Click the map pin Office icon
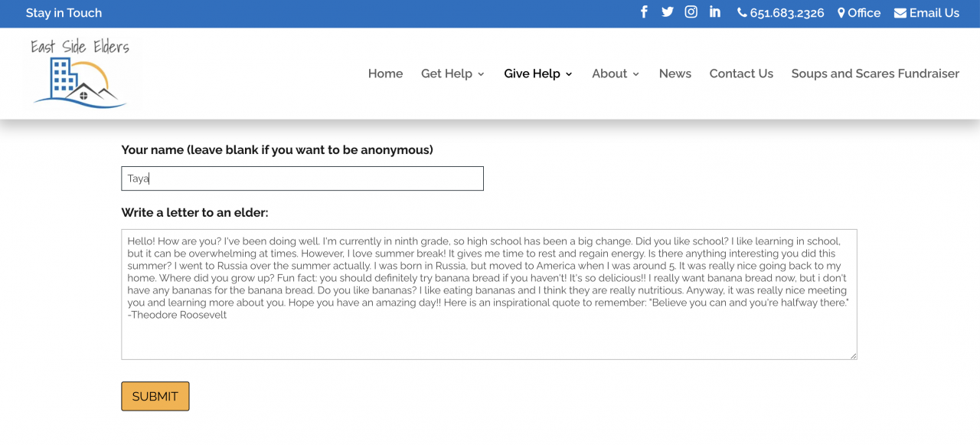Viewport: 980px width, 445px height. pos(841,13)
